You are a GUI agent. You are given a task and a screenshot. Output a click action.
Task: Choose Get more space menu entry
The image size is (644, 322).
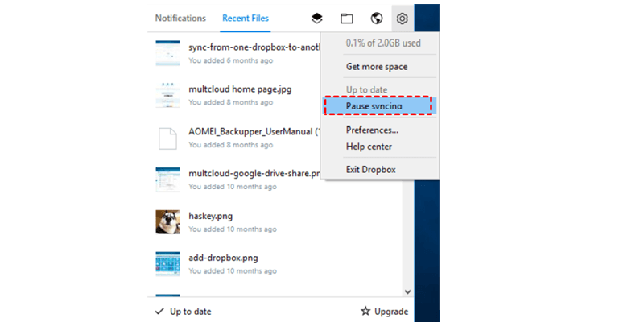coord(377,67)
